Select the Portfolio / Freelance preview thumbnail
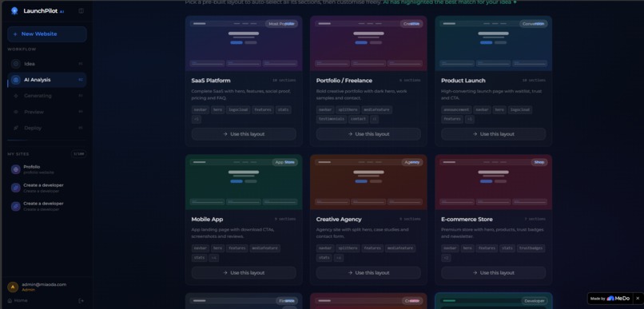This screenshot has height=309, width=644. [x=368, y=43]
